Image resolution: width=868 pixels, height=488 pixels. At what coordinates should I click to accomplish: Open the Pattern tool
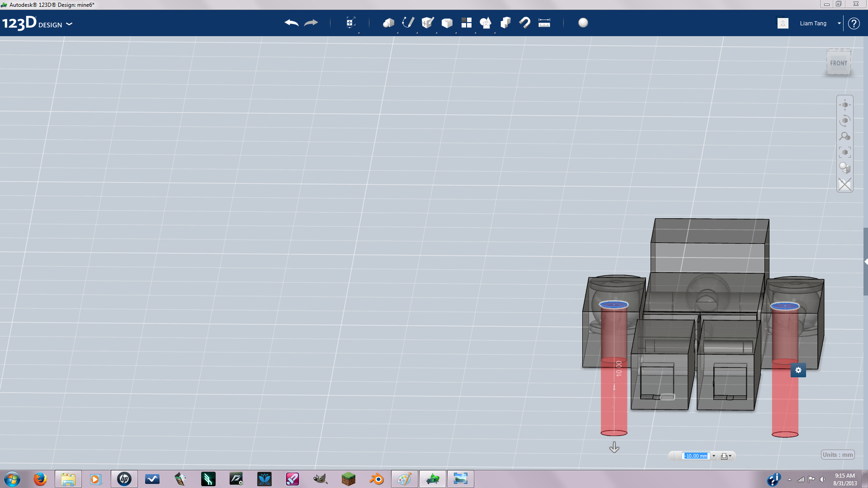[466, 23]
